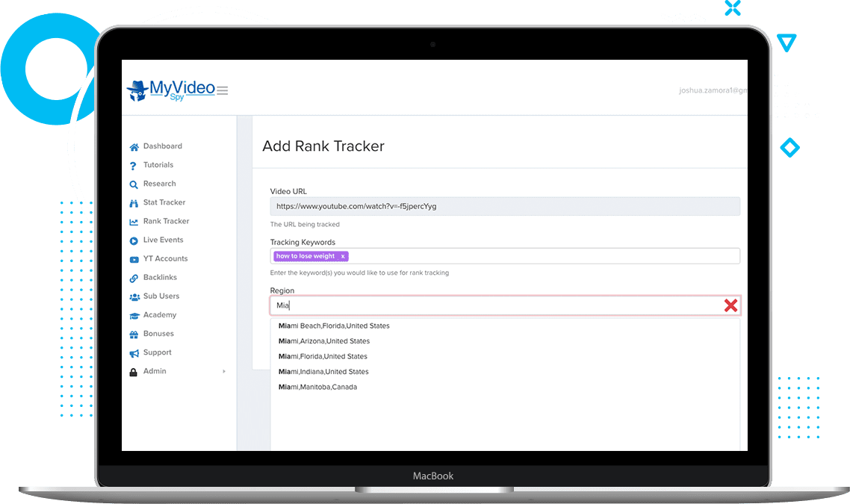Select Miami Beach, Florida, United States suggestion
Screen dimensions: 850x504
(334, 326)
